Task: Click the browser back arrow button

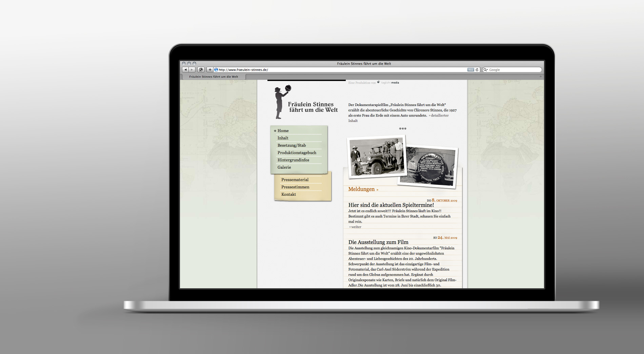Action: [185, 70]
